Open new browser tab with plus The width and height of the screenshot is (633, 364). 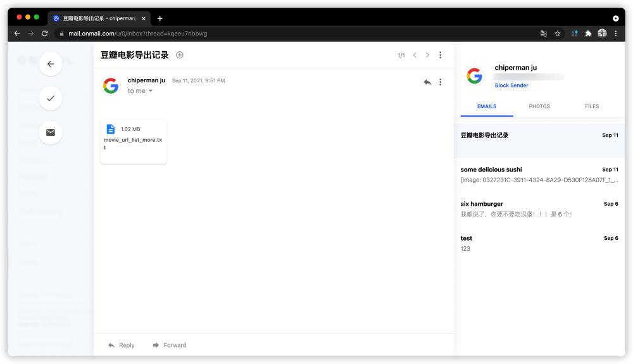(160, 18)
